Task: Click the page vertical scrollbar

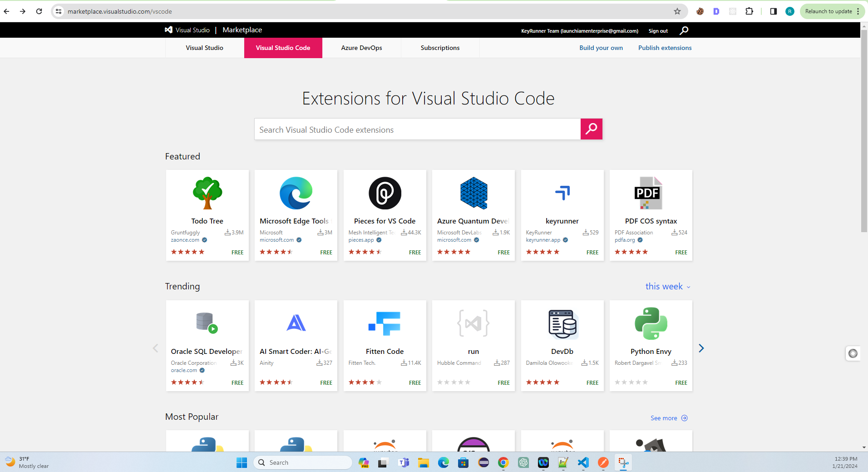Action: (x=864, y=132)
